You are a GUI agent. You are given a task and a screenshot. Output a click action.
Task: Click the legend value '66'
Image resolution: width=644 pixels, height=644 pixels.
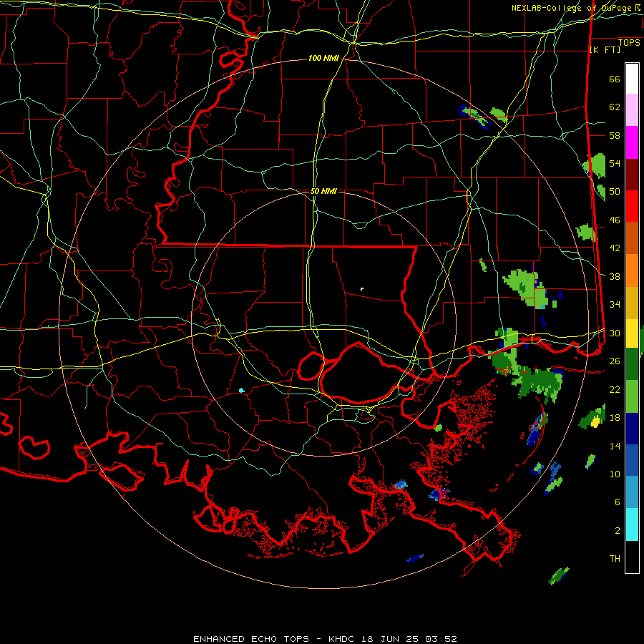pos(615,79)
